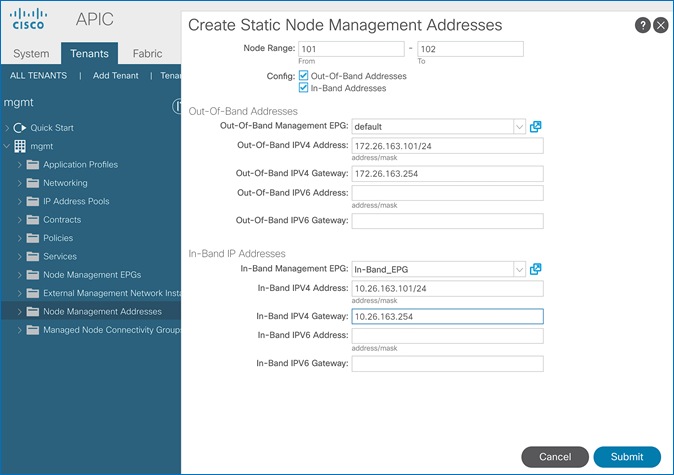This screenshot has height=475, width=674.
Task: Close the Create Static Node dialog
Action: (660, 25)
